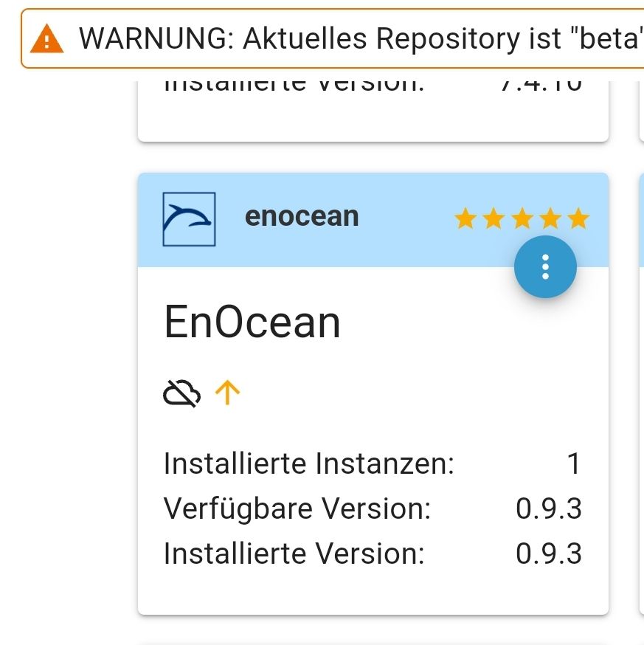This screenshot has width=644, height=645.
Task: Click the installed instances count 1
Action: (574, 463)
